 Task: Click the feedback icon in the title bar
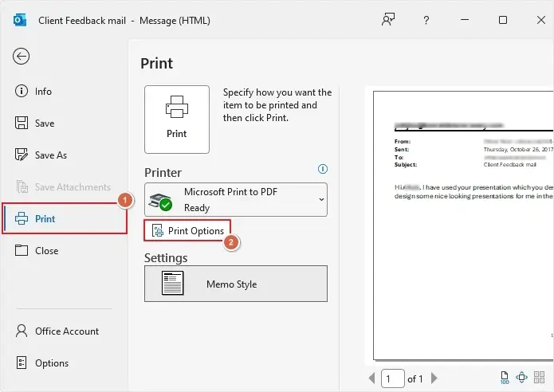click(x=388, y=20)
